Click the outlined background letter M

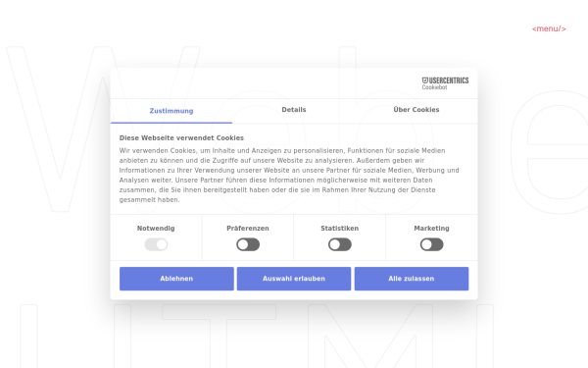(370, 336)
